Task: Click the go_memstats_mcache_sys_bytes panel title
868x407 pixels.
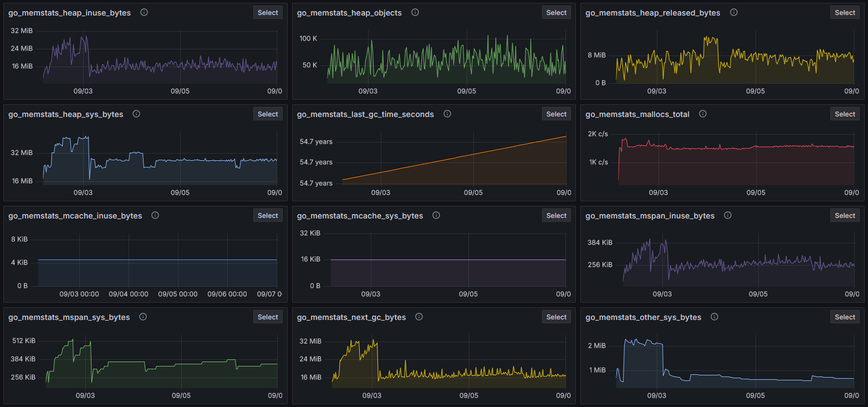Action: coord(360,216)
